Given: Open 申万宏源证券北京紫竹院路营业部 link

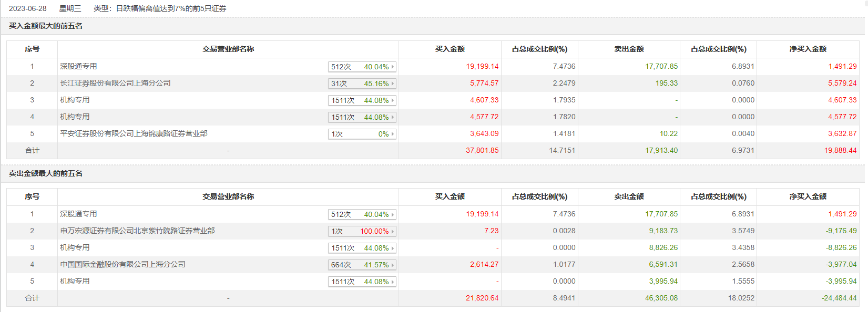Looking at the screenshot, I should tap(137, 231).
